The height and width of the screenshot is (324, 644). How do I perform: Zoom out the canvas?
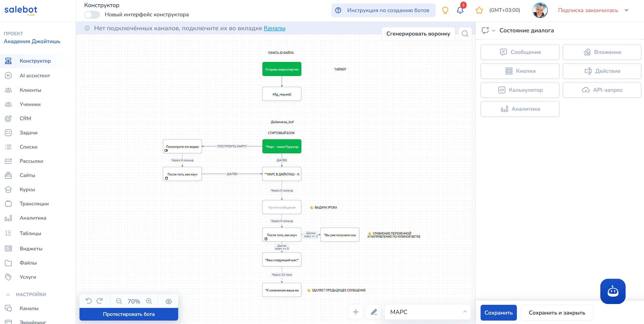point(119,301)
